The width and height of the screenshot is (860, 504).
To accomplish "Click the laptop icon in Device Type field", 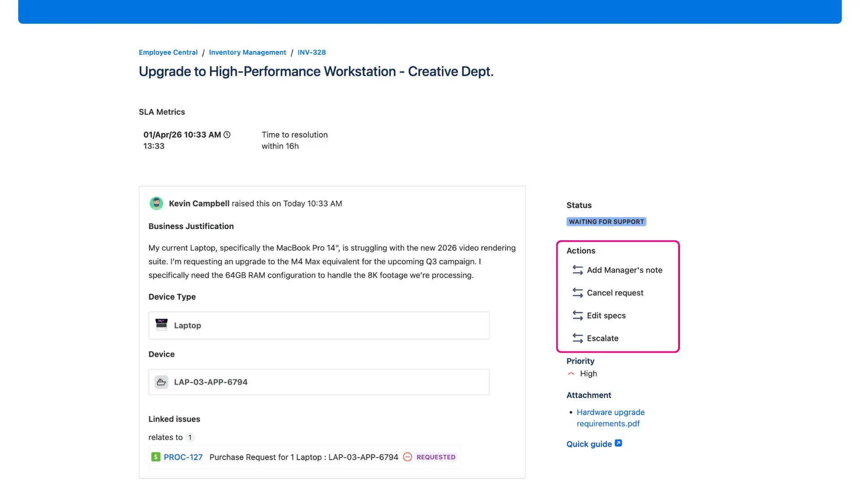I will click(162, 325).
